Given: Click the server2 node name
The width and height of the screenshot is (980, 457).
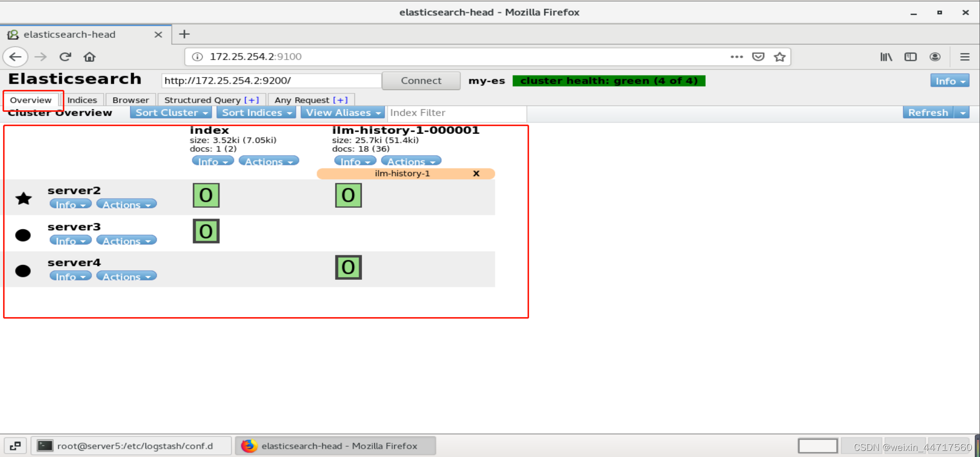Looking at the screenshot, I should [x=74, y=190].
